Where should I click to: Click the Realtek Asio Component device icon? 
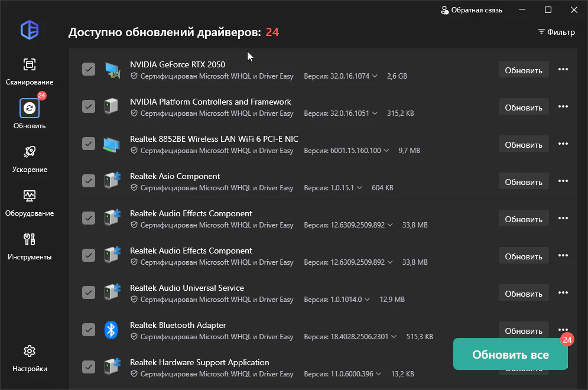click(x=112, y=181)
